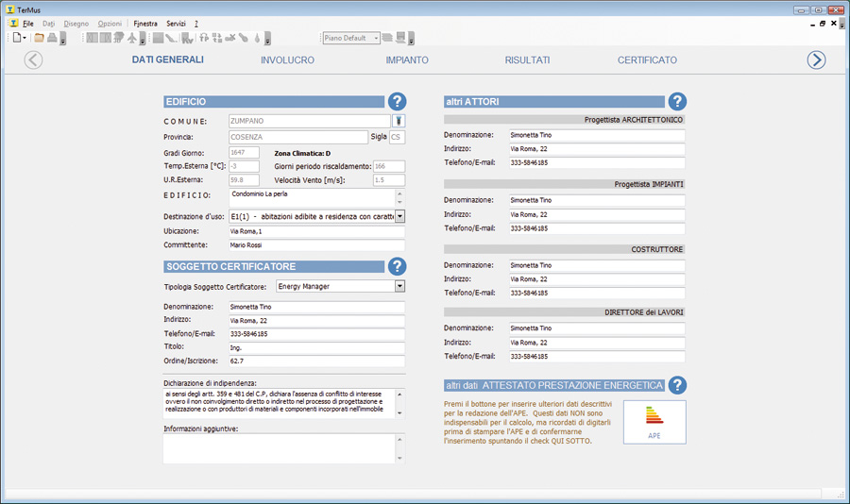Viewport: 850px width, 504px height.
Task: Click the layers stack icon beside Piano Default
Action: tap(387, 38)
